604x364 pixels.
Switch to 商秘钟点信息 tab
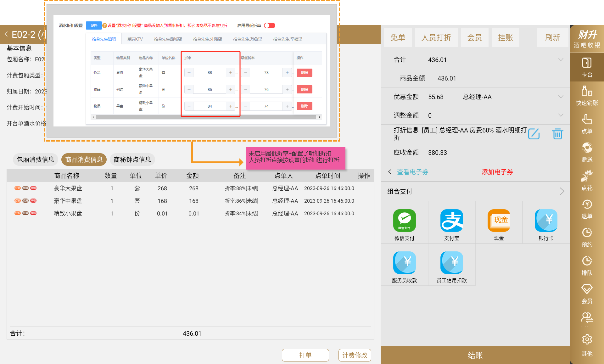tap(132, 160)
